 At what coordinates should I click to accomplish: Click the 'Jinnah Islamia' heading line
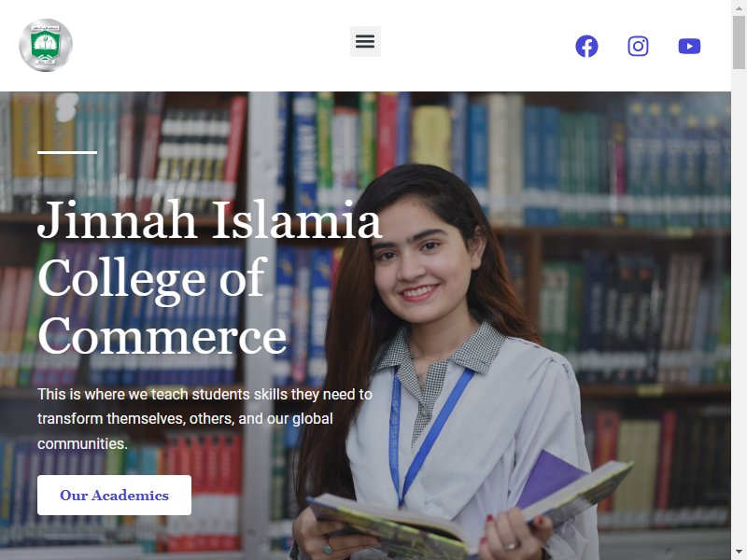209,220
